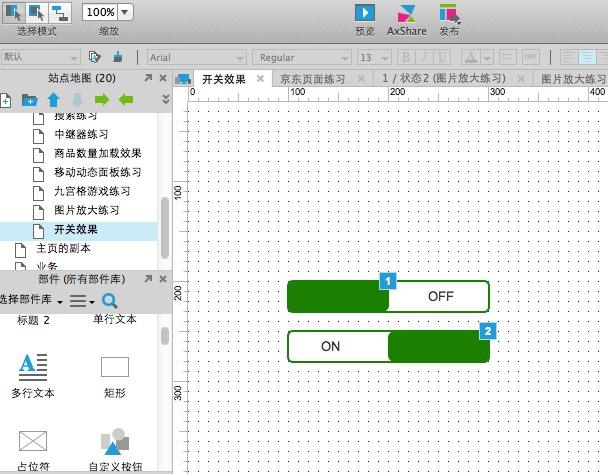Search widgets with magnifier icon
The width and height of the screenshot is (608, 474).
coord(110,301)
